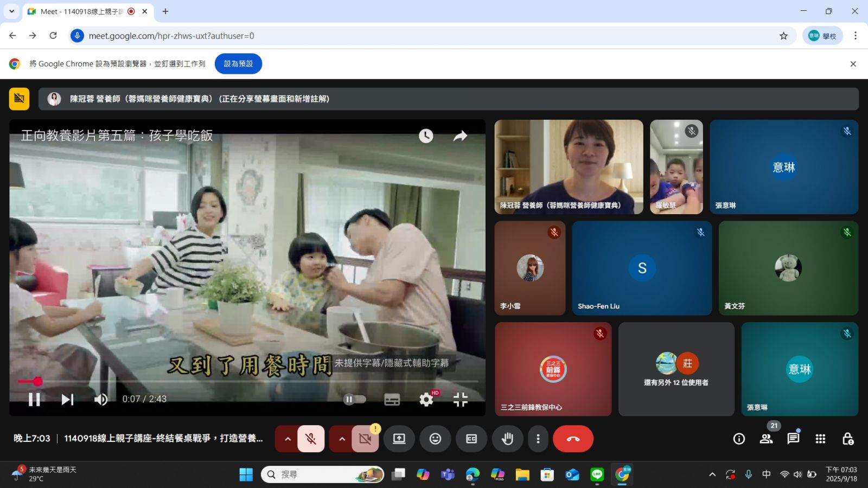Expand audio settings arrow beside microphone
Viewport: 868px width, 488px height.
tap(288, 439)
